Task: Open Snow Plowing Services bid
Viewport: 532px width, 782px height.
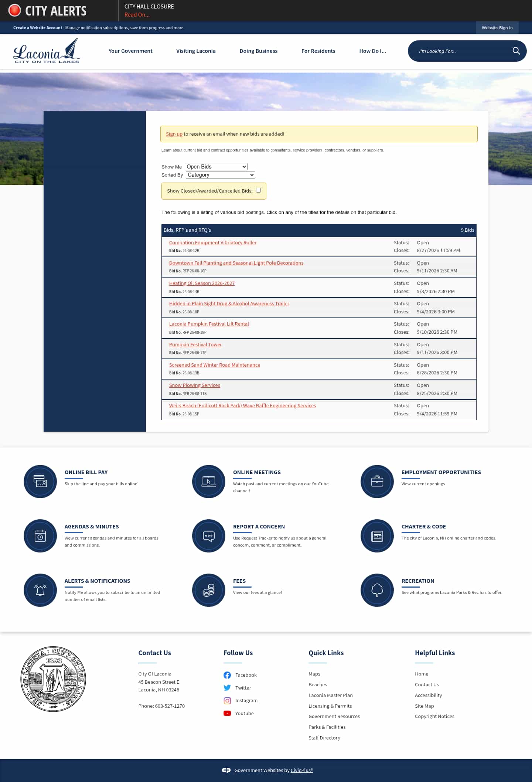Action: [195, 385]
